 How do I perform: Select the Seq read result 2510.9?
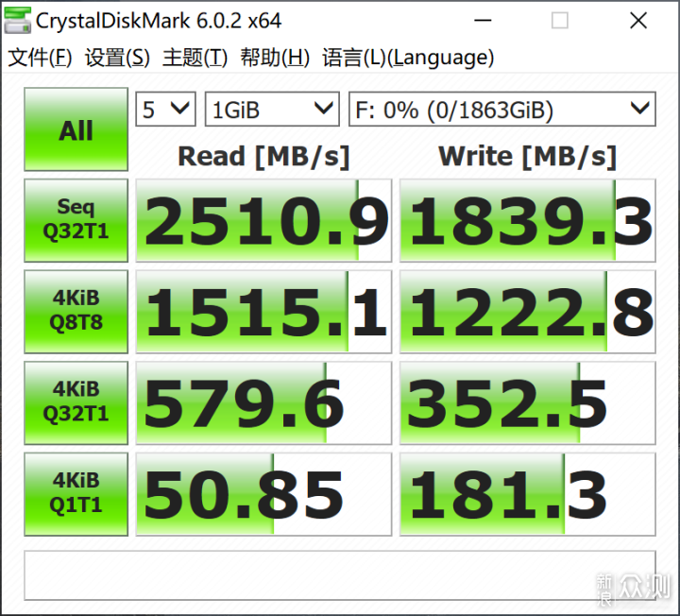point(263,220)
